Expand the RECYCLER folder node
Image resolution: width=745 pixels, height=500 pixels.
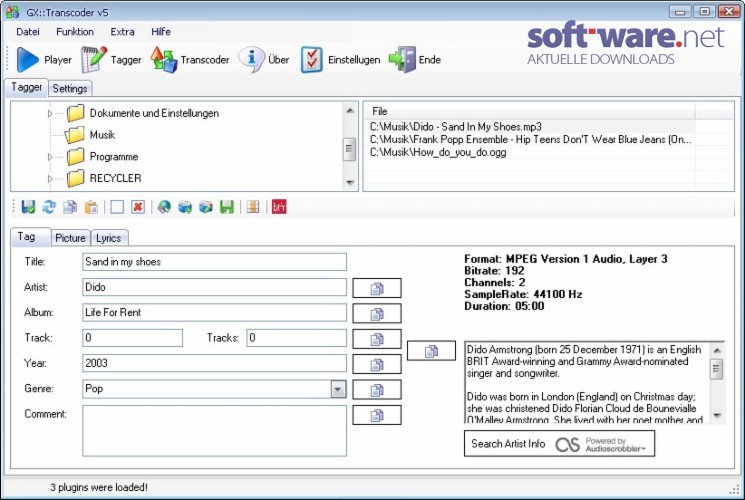pyautogui.click(x=49, y=179)
